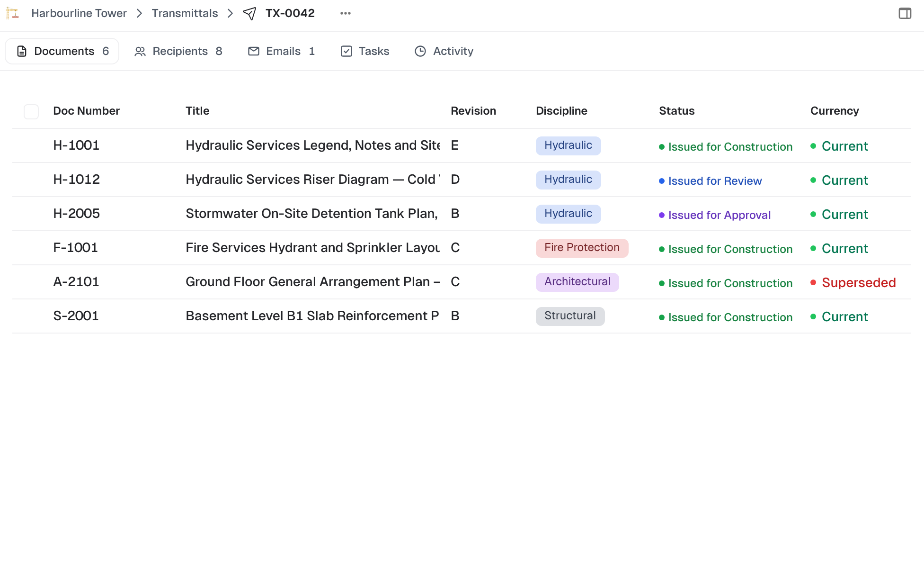Click the Emails envelope icon
The image size is (924, 578).
[254, 51]
